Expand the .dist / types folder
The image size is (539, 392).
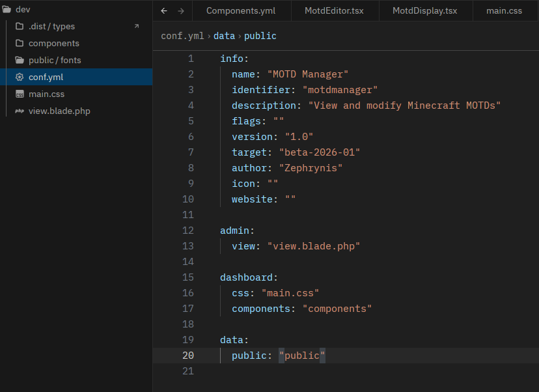tap(51, 26)
